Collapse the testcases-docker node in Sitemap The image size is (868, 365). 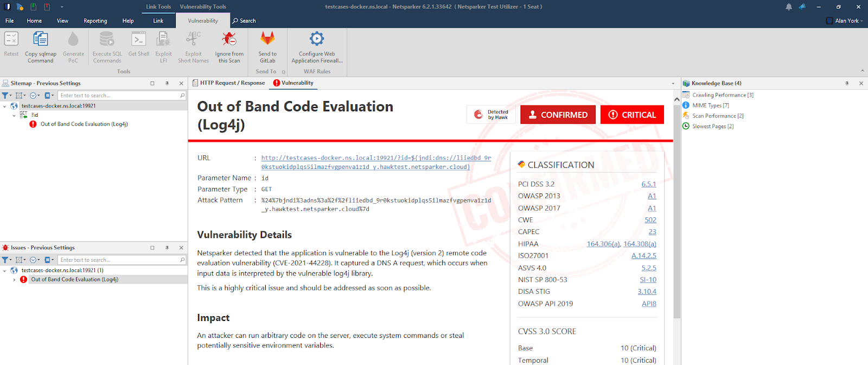(x=5, y=106)
